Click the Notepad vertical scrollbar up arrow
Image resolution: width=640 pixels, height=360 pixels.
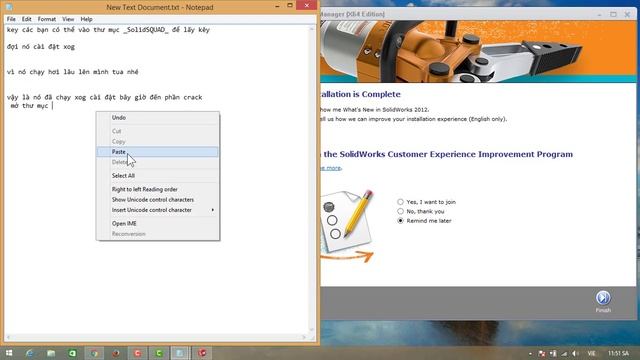click(x=312, y=29)
